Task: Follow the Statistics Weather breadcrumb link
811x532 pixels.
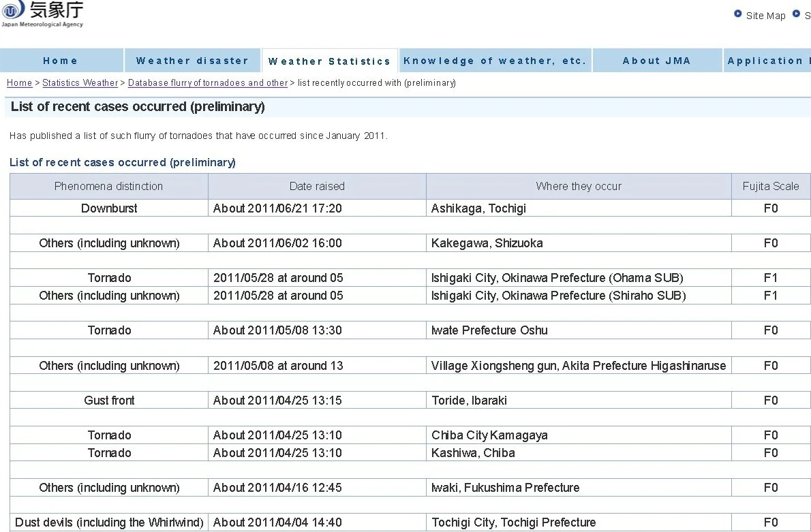Action: click(80, 82)
